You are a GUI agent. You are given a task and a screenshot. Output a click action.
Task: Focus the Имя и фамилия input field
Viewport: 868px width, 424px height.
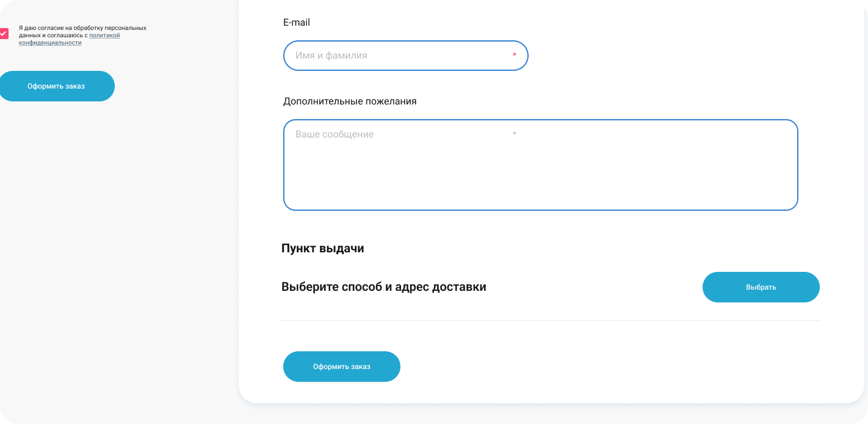(406, 56)
